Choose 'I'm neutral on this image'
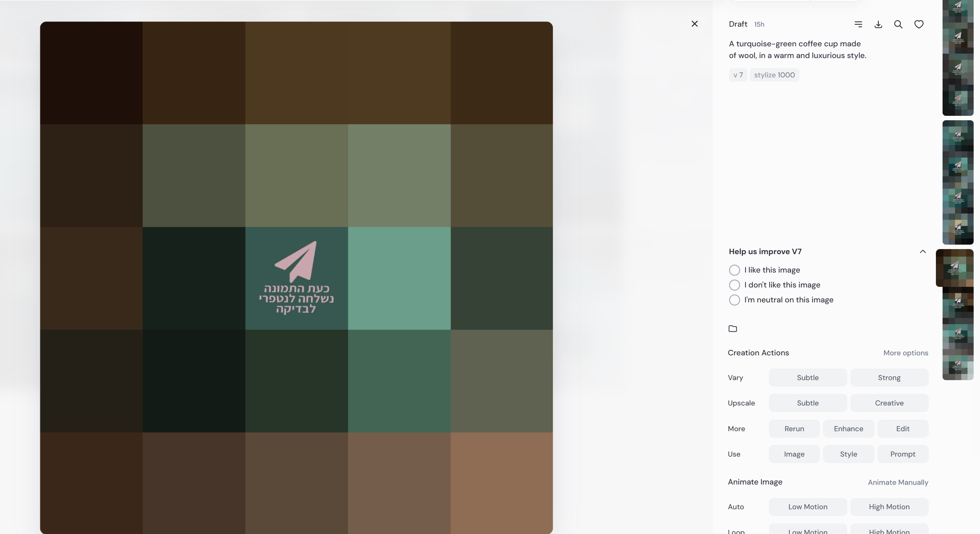The image size is (980, 534). click(x=734, y=300)
